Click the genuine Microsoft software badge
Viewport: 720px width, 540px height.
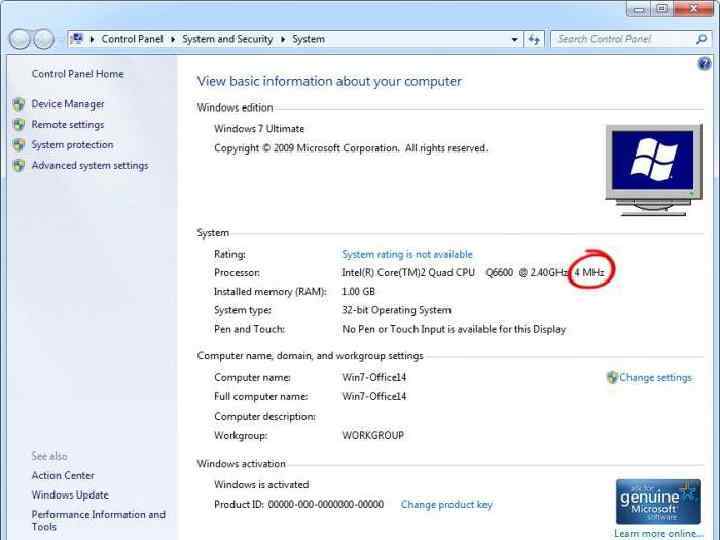[x=658, y=501]
